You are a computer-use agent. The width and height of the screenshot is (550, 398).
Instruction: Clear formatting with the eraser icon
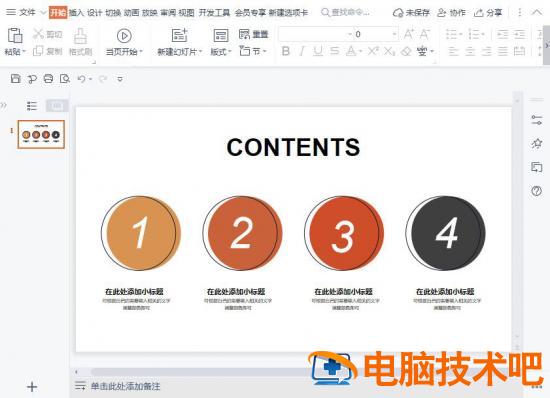(x=406, y=52)
